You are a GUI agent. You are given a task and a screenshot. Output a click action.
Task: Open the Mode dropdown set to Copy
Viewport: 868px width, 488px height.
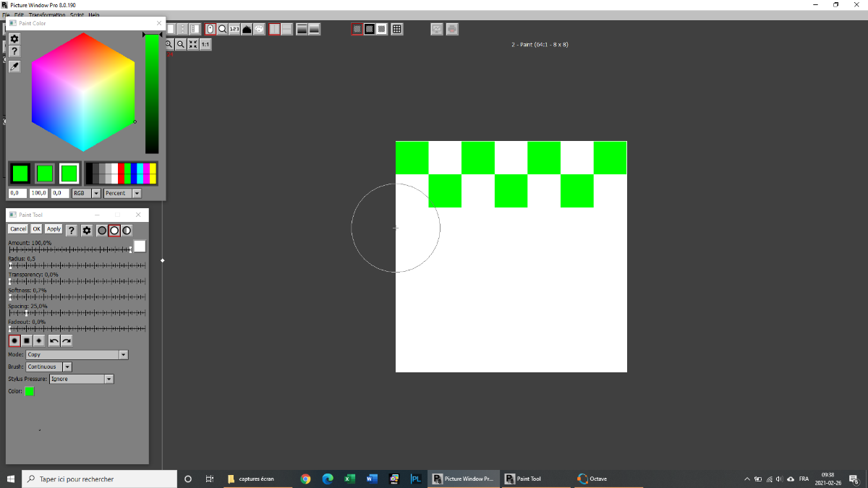pyautogui.click(x=123, y=355)
